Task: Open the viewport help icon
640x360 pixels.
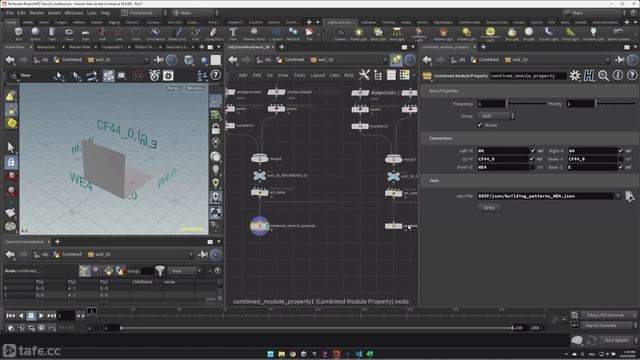Action: (x=216, y=75)
